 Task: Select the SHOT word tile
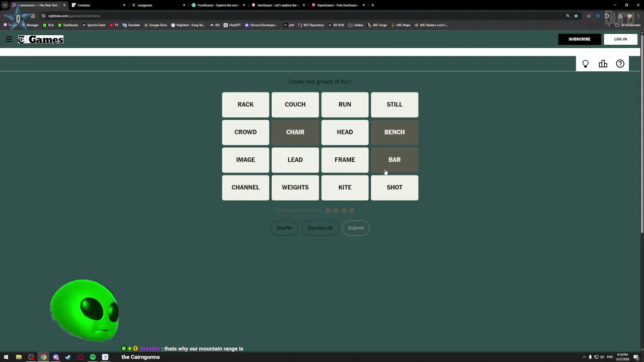click(x=394, y=188)
